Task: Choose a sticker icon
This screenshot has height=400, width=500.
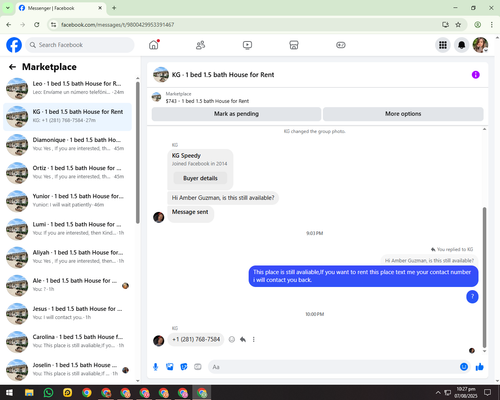Action: click(184, 367)
